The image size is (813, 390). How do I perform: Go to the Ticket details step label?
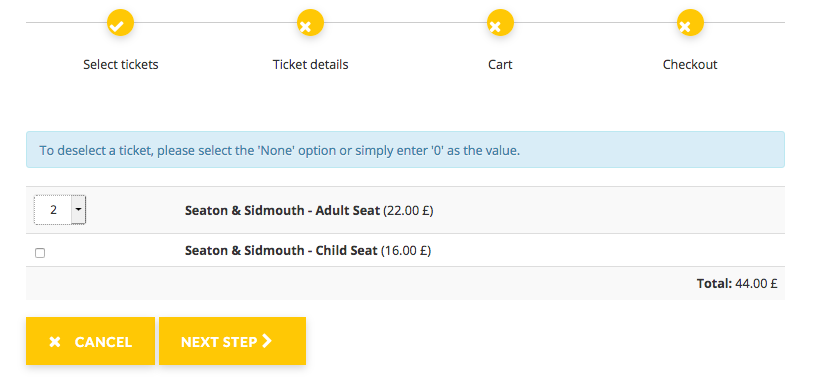click(311, 65)
